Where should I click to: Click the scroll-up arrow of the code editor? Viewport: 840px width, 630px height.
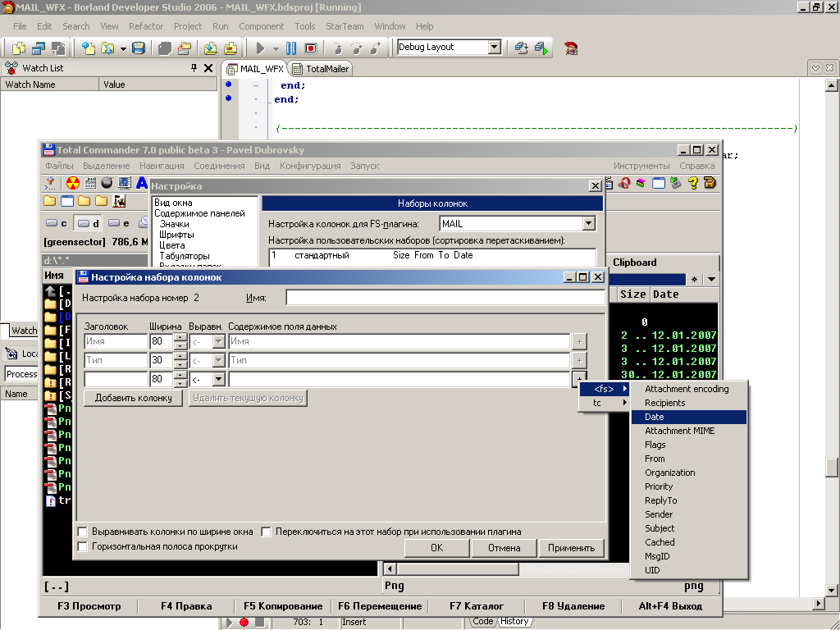(x=832, y=85)
